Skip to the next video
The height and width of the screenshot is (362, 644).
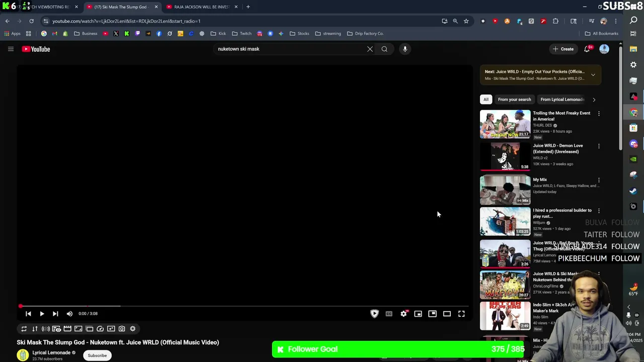click(x=55, y=314)
